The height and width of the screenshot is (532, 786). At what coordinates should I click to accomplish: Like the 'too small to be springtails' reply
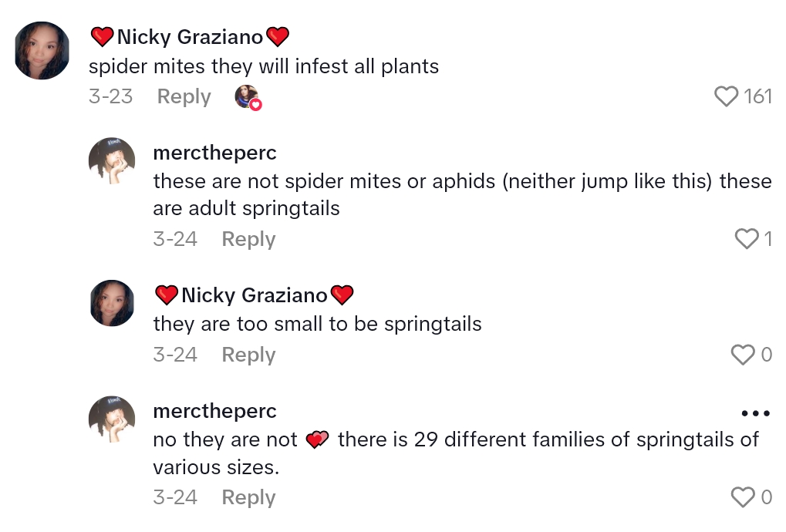point(743,355)
